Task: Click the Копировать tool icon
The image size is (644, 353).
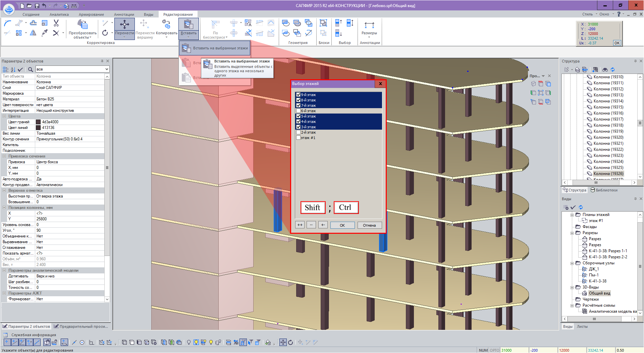Action: [166, 25]
